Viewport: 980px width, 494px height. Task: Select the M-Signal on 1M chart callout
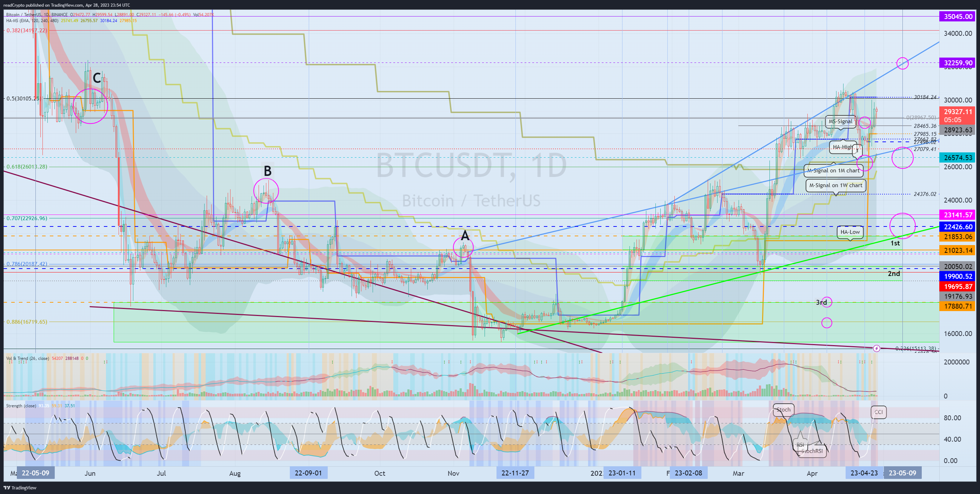(x=834, y=171)
